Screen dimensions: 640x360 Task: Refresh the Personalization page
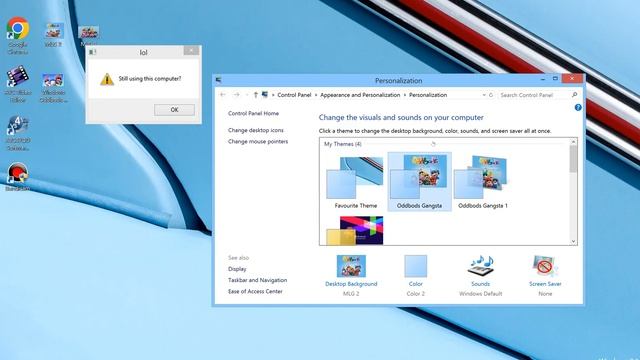491,95
